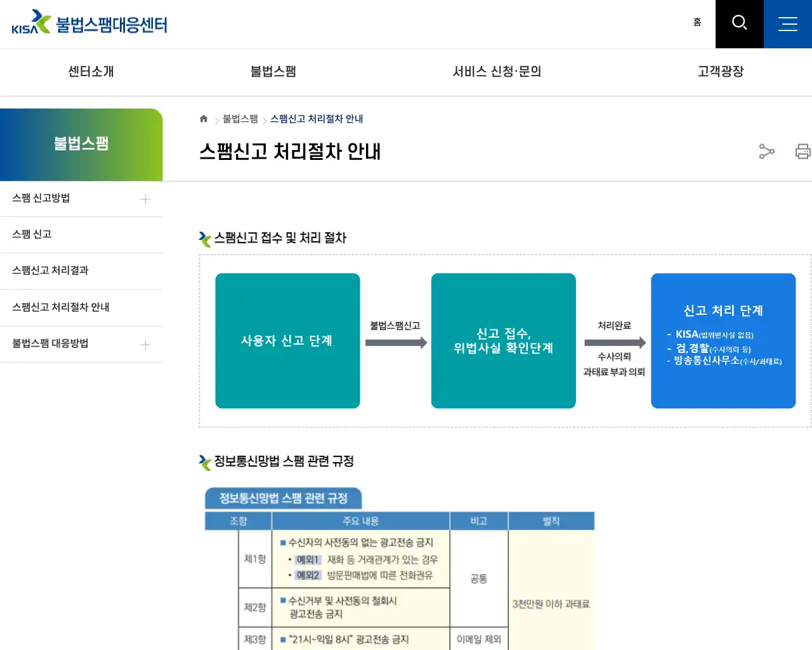Expand the 불법스팸 대응방법 sidebar section

[145, 343]
